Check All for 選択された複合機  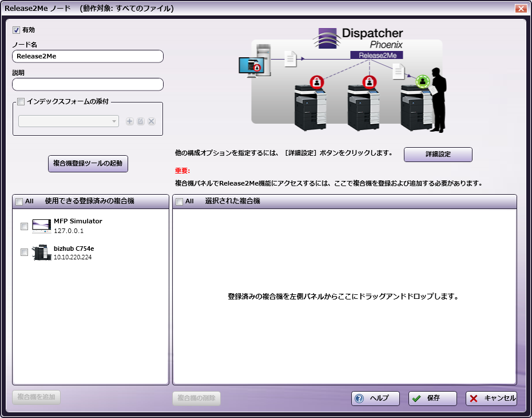coord(180,202)
